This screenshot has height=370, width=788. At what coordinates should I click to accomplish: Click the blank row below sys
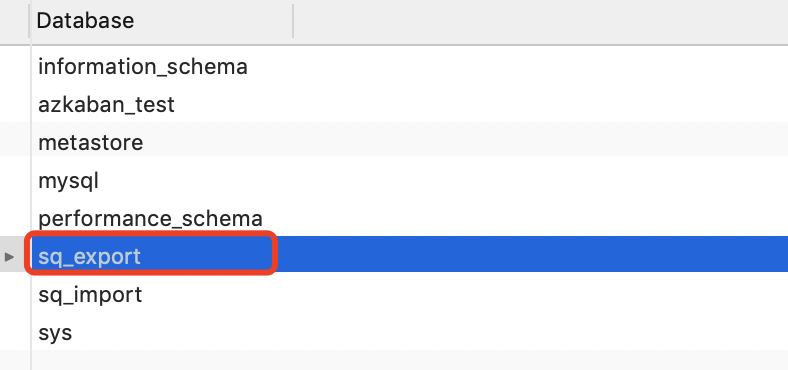click(x=409, y=361)
